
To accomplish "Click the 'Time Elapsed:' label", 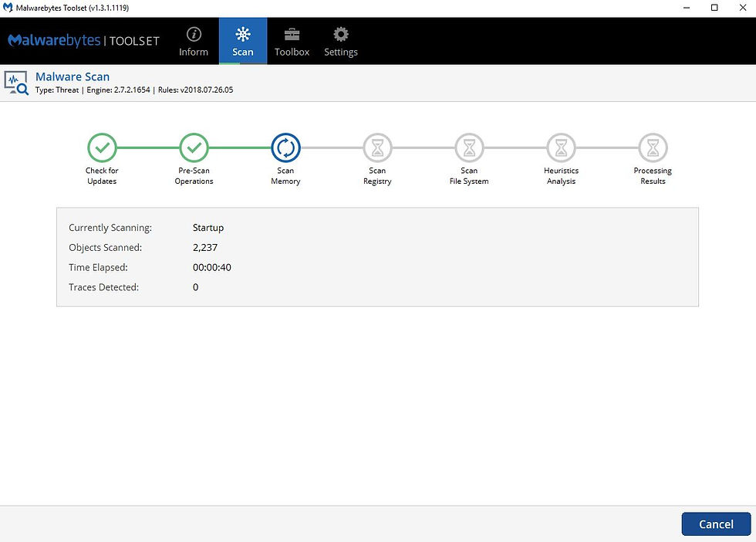I will tap(99, 267).
